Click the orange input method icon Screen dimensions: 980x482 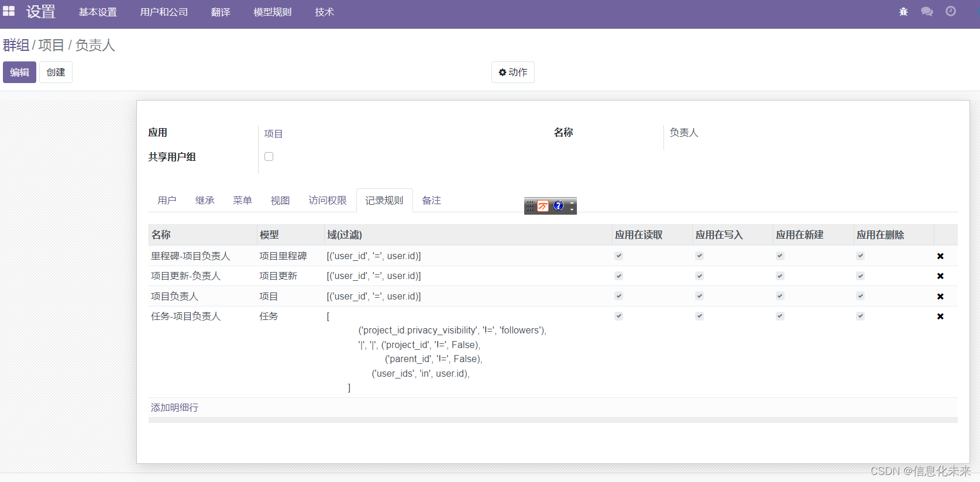click(543, 206)
